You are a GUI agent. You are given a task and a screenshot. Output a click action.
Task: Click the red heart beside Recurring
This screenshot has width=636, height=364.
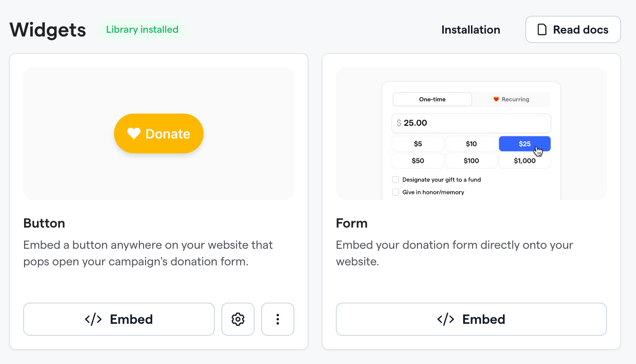pyautogui.click(x=496, y=99)
